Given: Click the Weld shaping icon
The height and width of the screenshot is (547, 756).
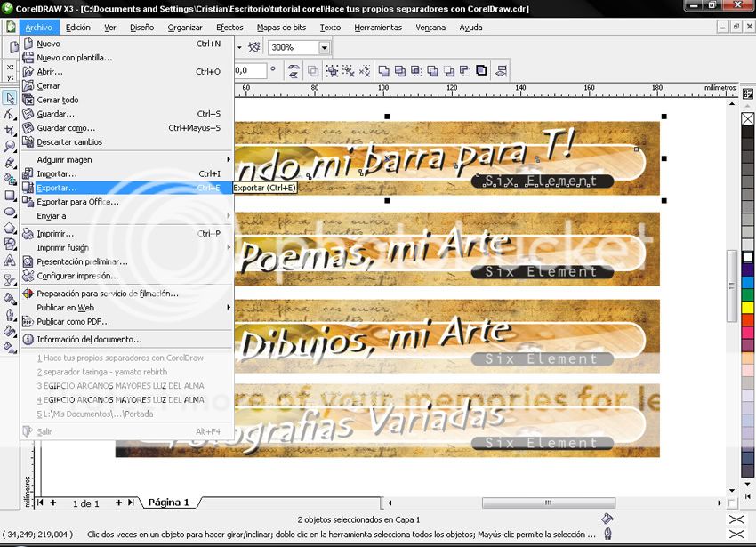Looking at the screenshot, I should [384, 71].
